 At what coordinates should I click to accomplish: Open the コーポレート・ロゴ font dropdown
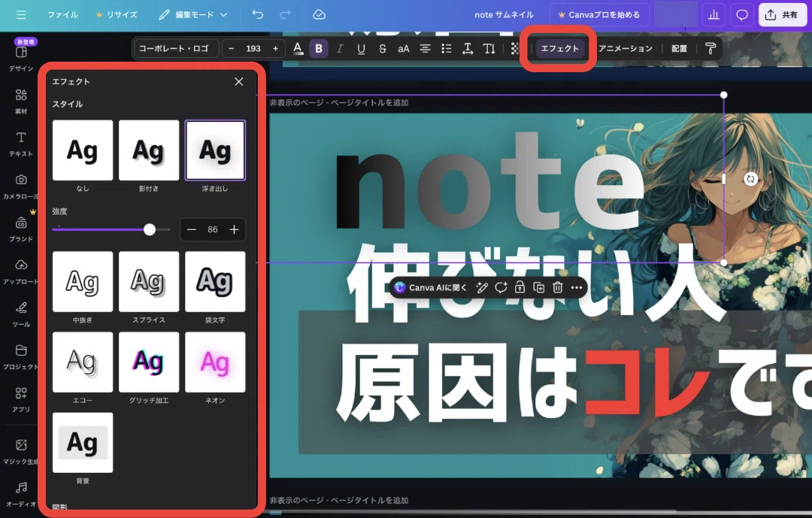[176, 48]
